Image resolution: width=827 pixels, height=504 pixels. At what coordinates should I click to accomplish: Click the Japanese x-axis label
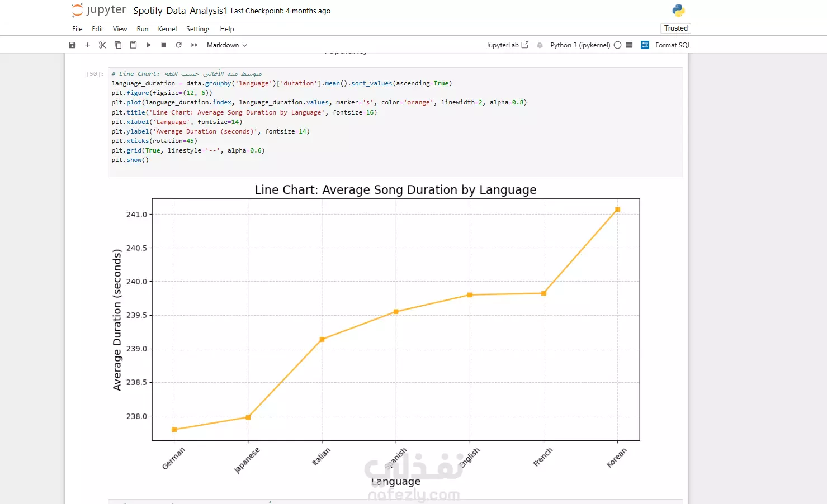(x=247, y=460)
